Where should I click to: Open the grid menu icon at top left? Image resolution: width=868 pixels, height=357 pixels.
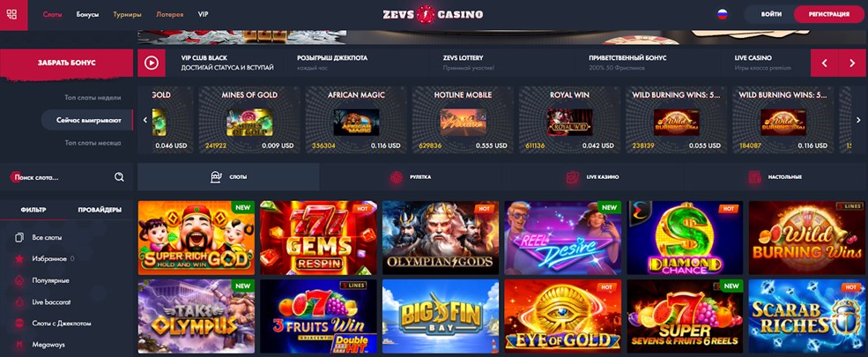[12, 14]
